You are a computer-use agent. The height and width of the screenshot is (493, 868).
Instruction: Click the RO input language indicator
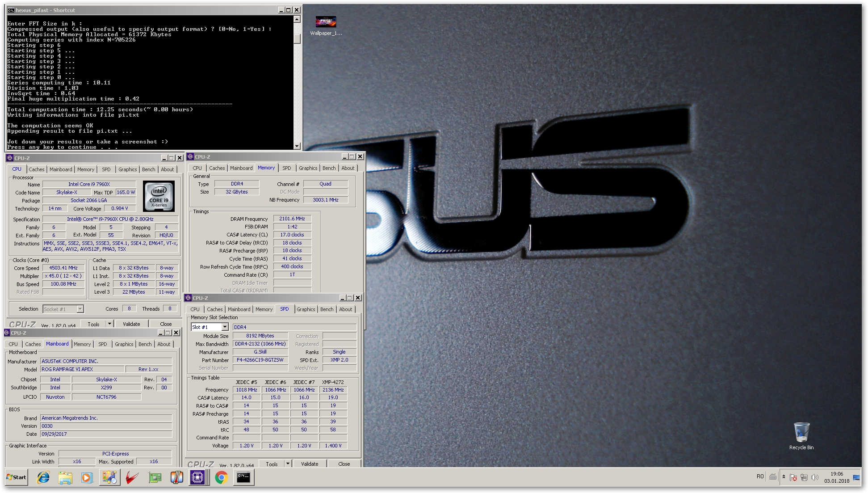point(760,477)
